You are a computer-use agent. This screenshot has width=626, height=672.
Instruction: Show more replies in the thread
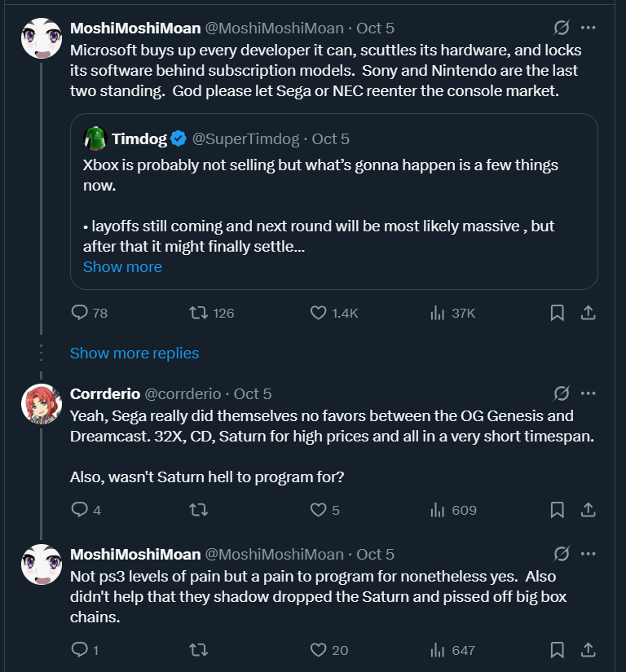pos(134,353)
